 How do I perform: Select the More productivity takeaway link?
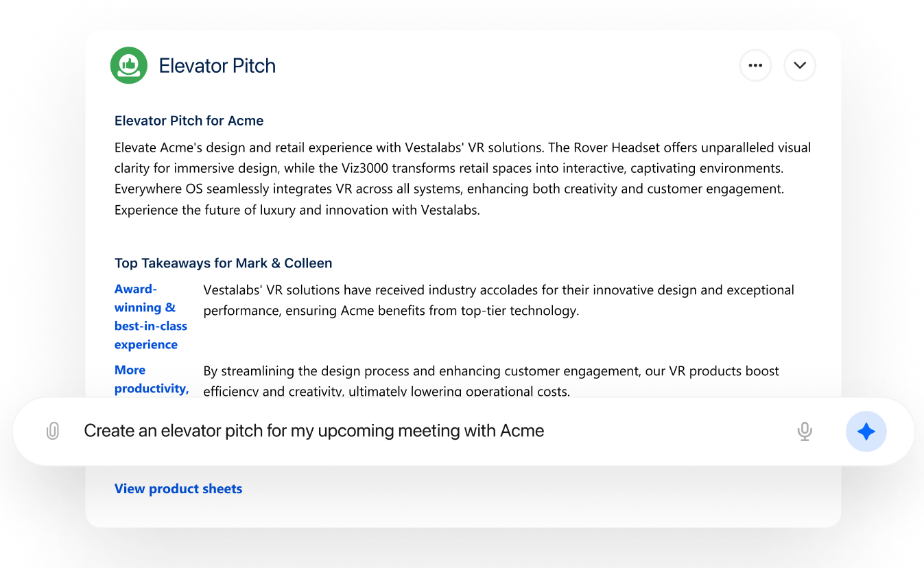(151, 379)
